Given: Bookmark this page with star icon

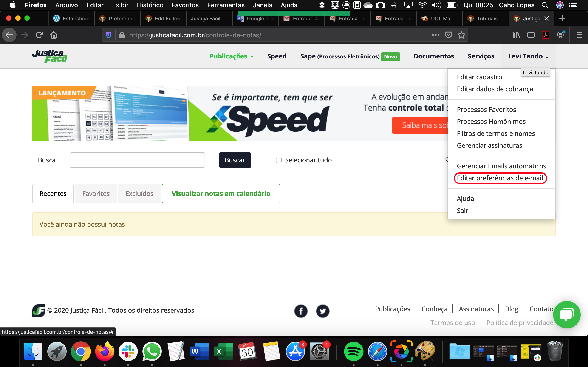Looking at the screenshot, I should coord(461,35).
